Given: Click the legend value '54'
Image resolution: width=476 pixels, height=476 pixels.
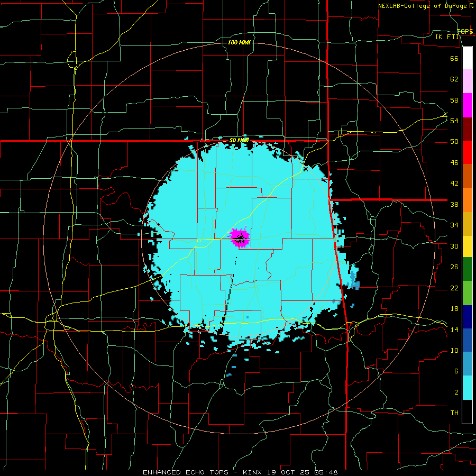Looking at the screenshot, I should tap(454, 121).
